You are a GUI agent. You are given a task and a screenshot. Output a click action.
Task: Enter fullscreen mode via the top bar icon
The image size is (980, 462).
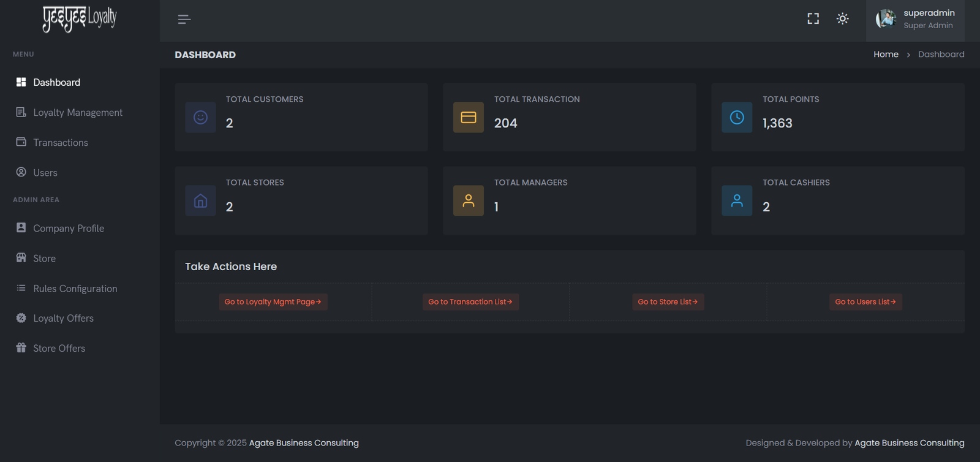[813, 19]
